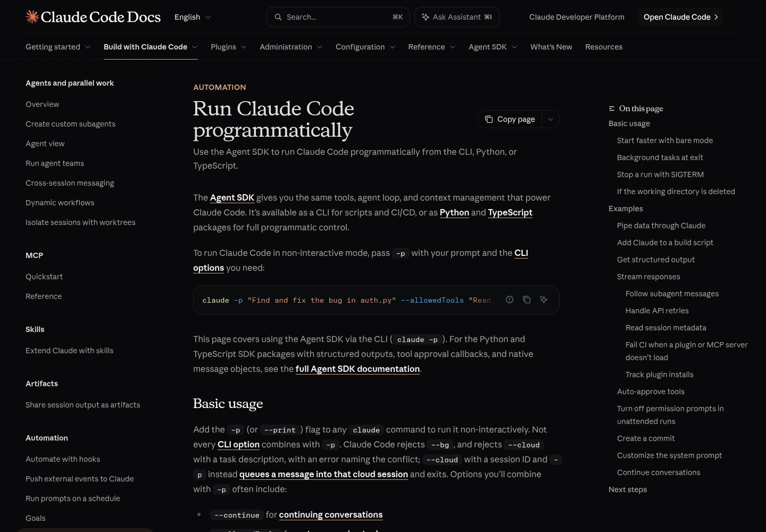The image size is (766, 532).
Task: Copy the claude -p code block
Action: [x=527, y=300]
